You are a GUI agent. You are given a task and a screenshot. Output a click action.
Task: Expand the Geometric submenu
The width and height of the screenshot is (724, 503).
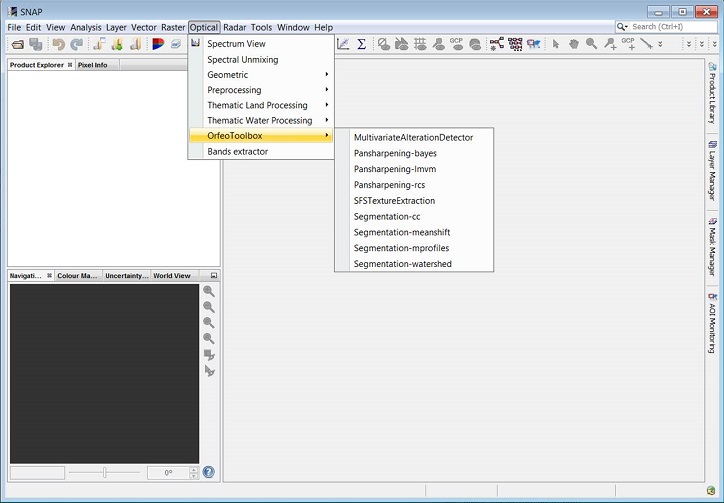[261, 74]
